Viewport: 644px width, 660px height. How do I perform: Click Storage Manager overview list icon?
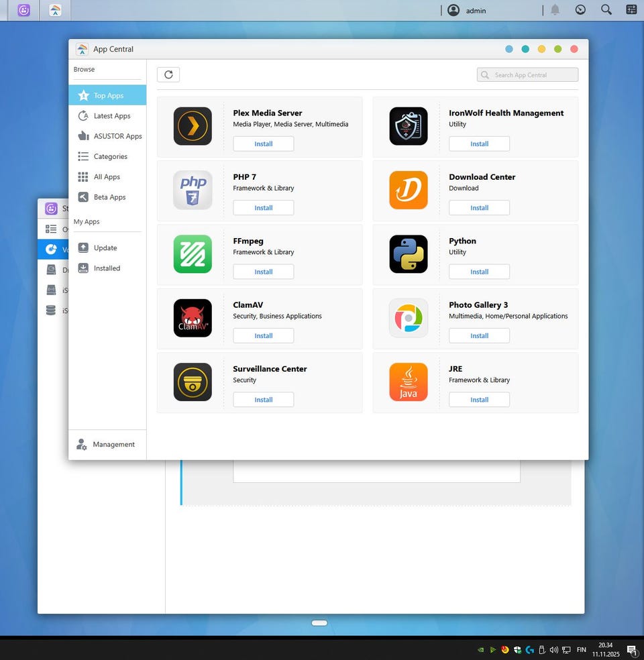(x=51, y=229)
